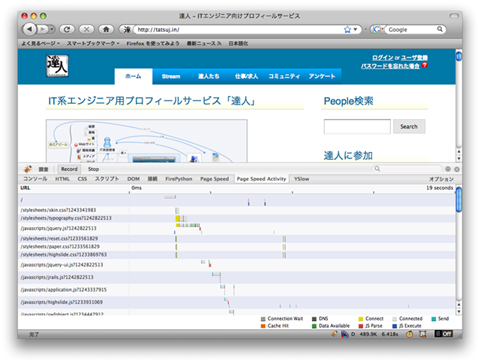The height and width of the screenshot is (363, 480).
Task: Click the ログイン link
Action: (383, 58)
